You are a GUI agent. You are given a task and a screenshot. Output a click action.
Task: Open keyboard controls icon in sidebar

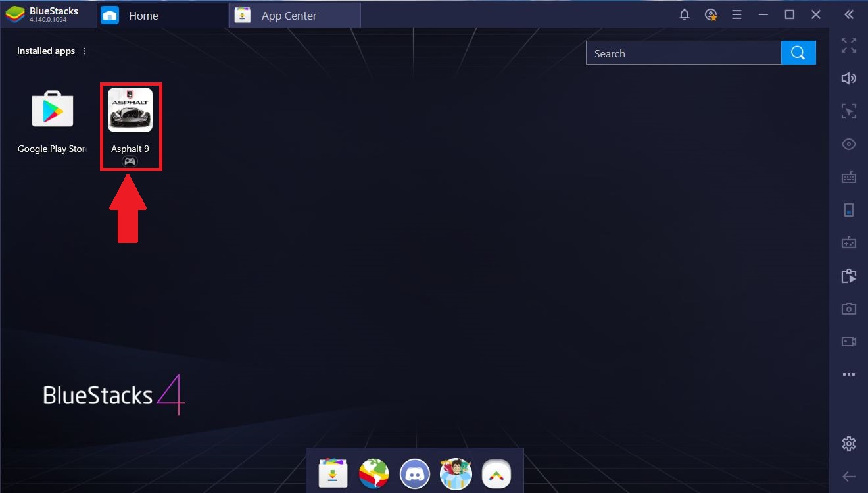[849, 177]
